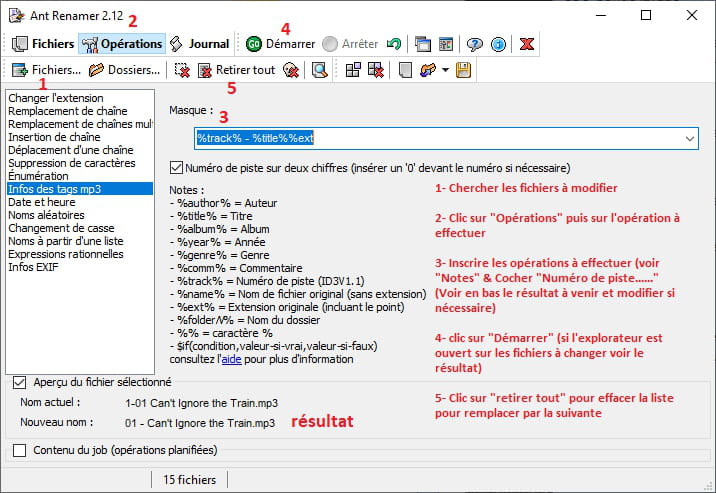This screenshot has width=716, height=493.
Task: Expand the Masque combo box arrow
Action: 690,138
